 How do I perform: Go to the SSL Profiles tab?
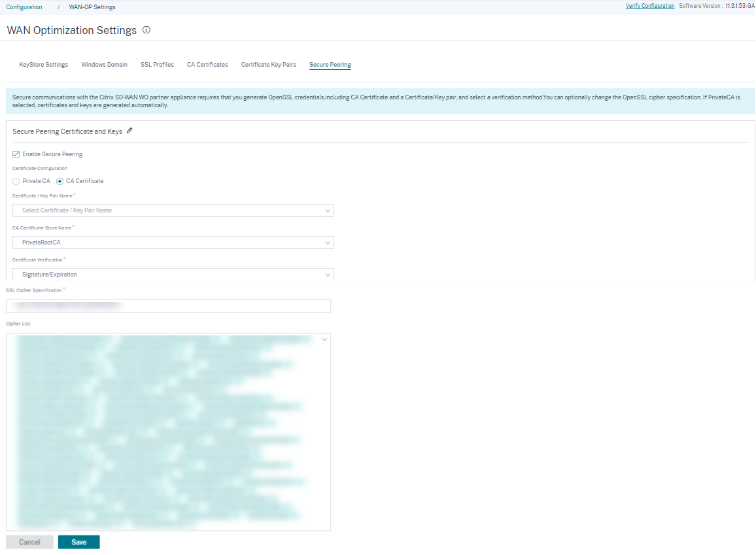157,65
